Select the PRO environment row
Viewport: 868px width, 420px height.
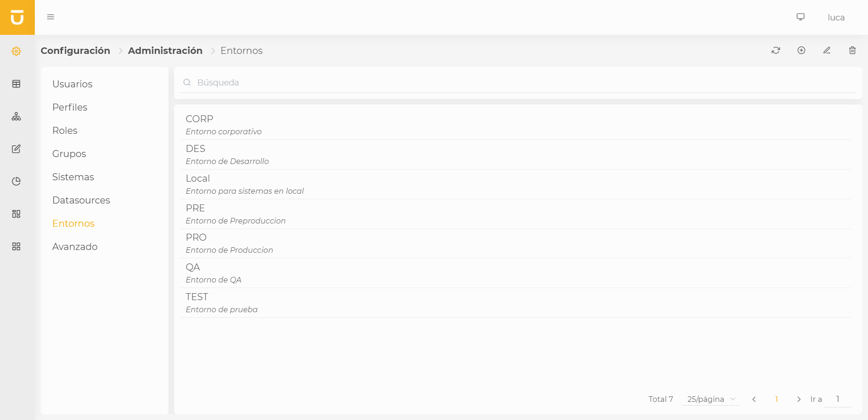[x=515, y=243]
